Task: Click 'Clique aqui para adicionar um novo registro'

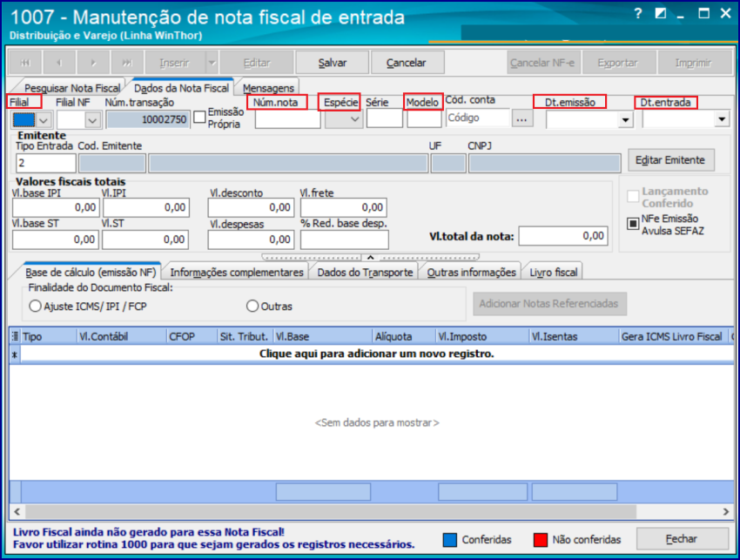Action: 377,354
